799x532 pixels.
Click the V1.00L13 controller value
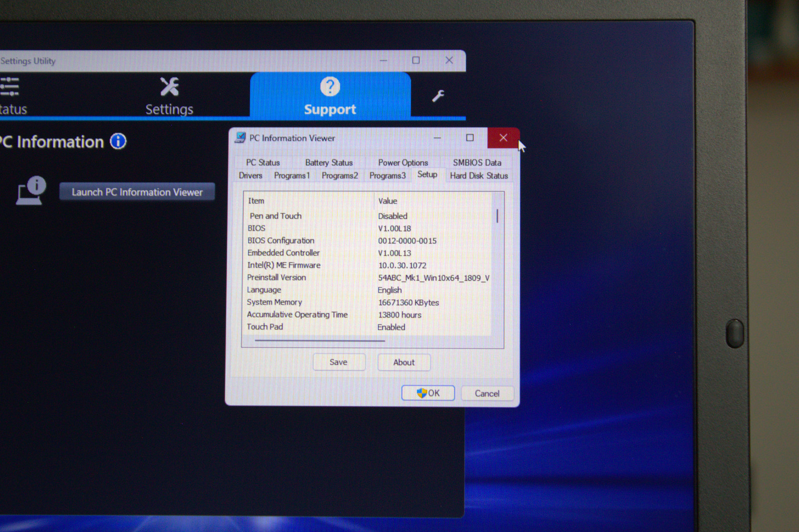(x=394, y=253)
